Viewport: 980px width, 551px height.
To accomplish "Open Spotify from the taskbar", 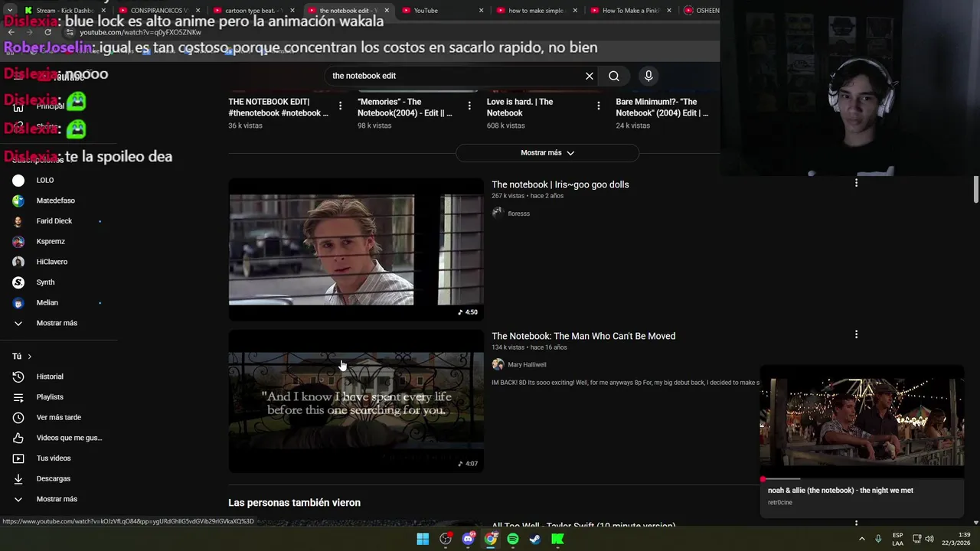I will click(513, 539).
